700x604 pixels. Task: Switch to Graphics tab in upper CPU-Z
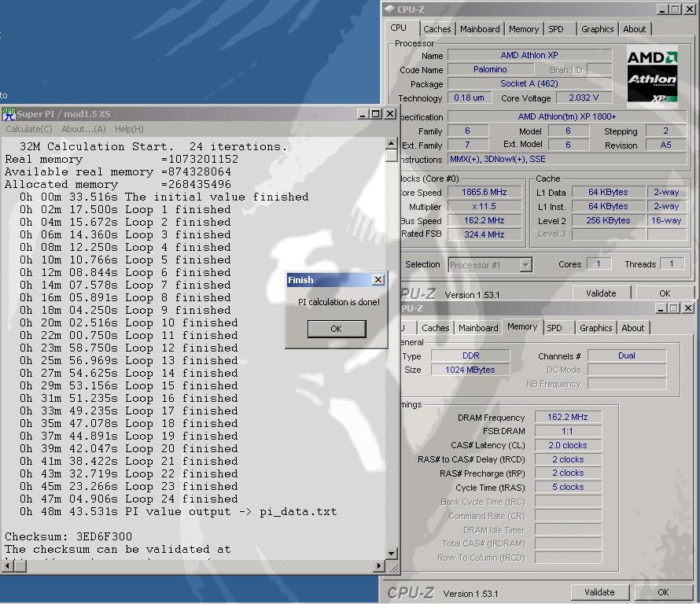[x=597, y=29]
